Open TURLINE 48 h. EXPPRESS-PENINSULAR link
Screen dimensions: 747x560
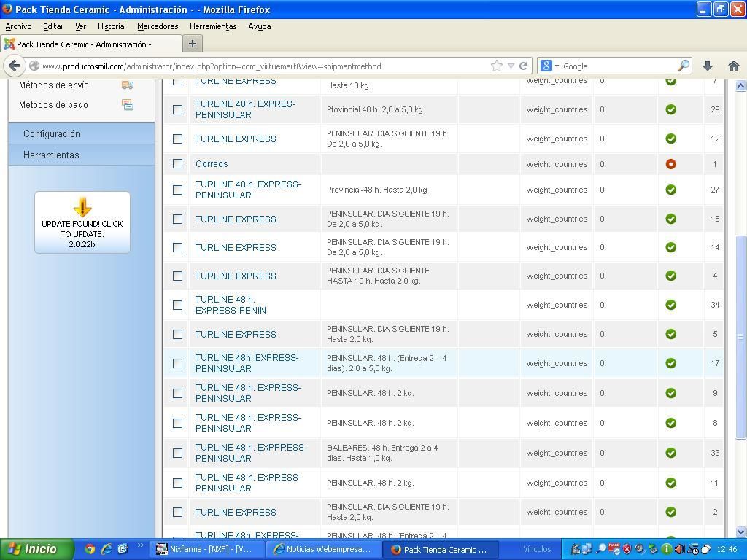point(251,453)
